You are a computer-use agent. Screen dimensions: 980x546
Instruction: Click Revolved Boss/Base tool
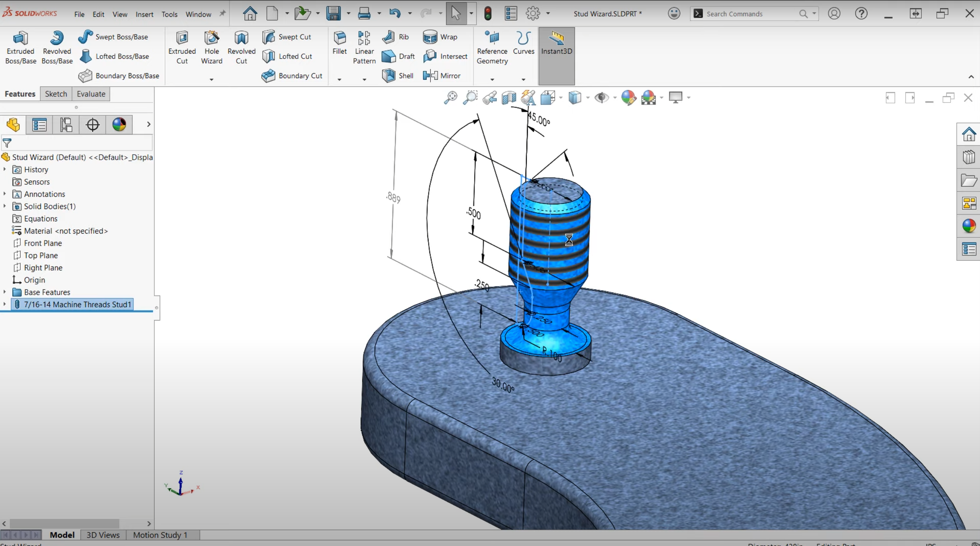point(57,47)
